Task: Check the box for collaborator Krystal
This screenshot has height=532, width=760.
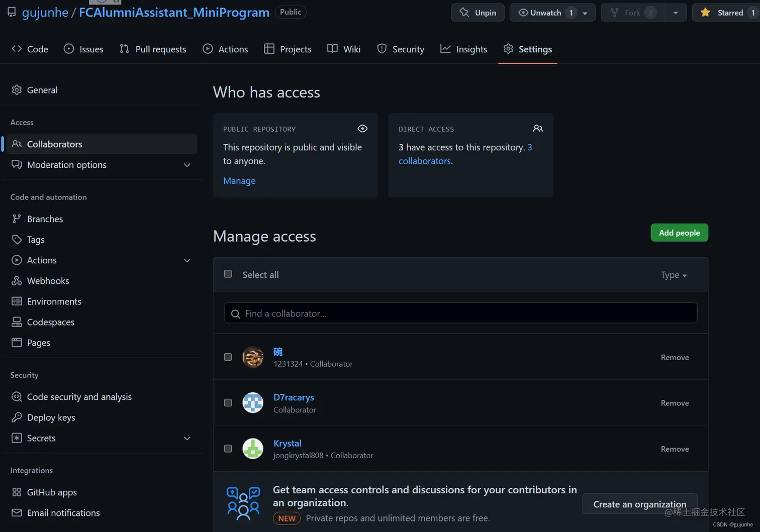Action: click(228, 449)
